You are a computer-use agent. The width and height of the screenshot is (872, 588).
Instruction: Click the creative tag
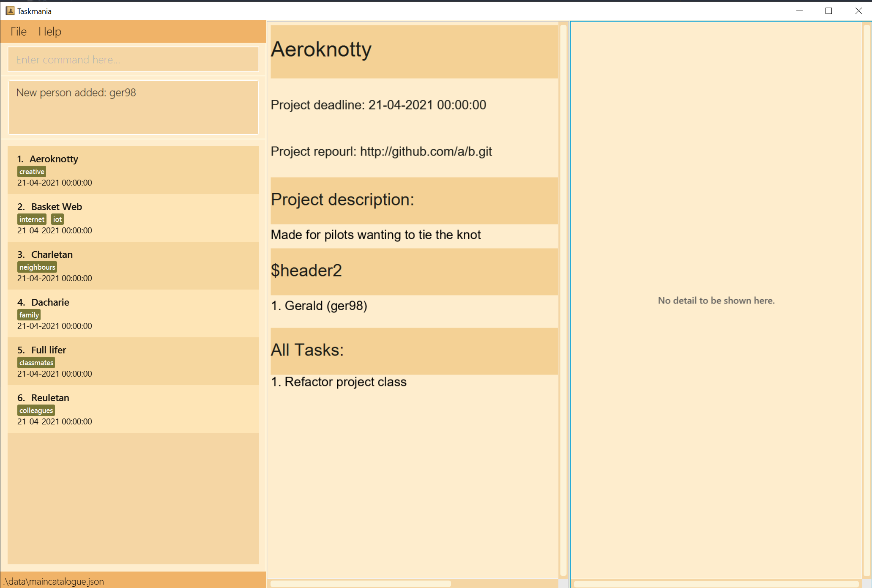32,172
